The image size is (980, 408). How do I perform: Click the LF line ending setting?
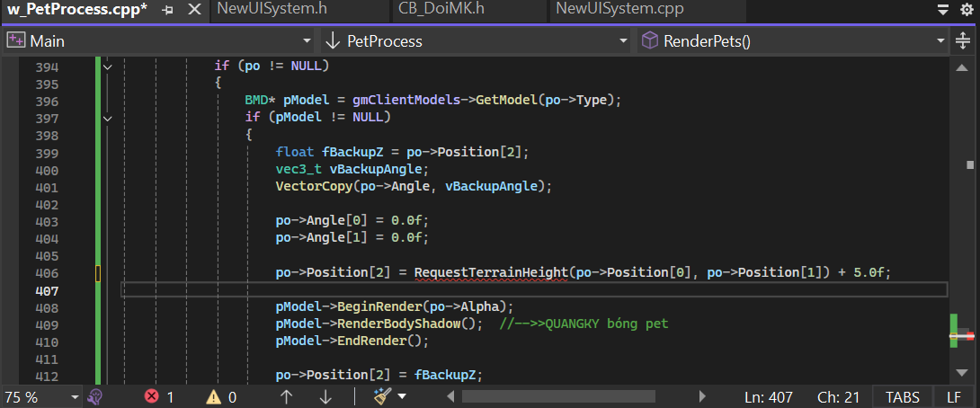954,396
